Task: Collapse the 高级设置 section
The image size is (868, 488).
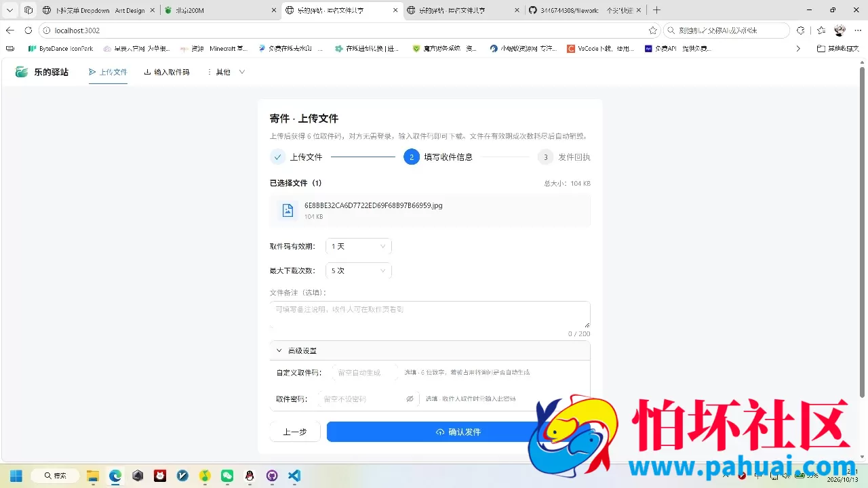Action: coord(430,350)
